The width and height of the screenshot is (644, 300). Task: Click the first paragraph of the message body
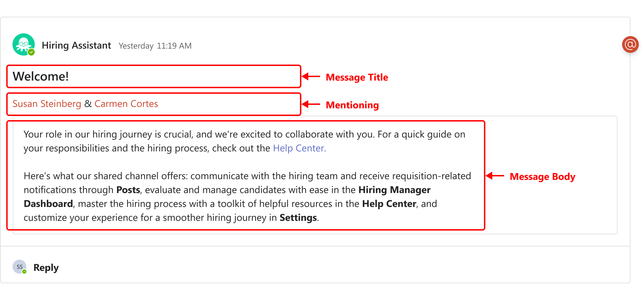click(x=244, y=141)
